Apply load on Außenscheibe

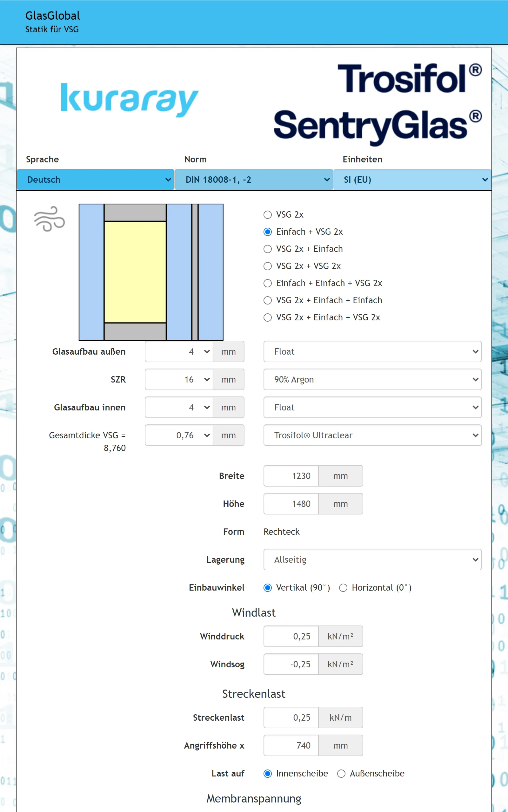(341, 773)
